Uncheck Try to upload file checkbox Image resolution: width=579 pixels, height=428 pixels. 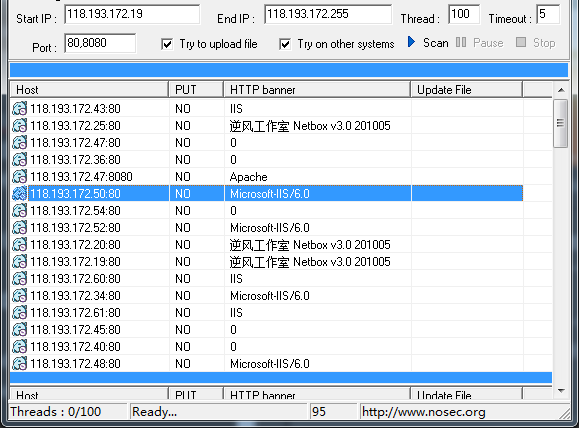point(167,44)
